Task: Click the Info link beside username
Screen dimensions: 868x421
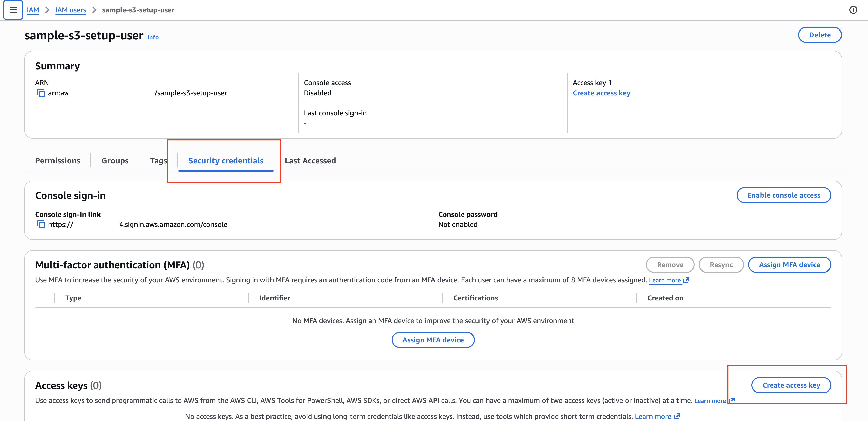Action: click(153, 37)
